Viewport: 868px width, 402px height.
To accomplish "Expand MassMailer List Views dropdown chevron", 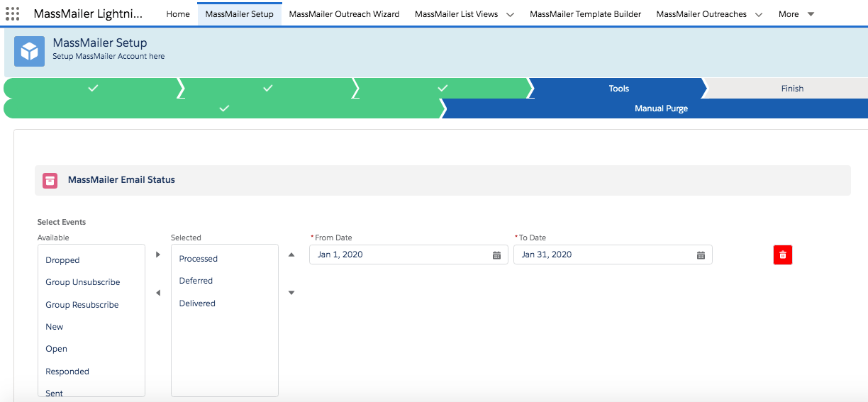I will [510, 14].
